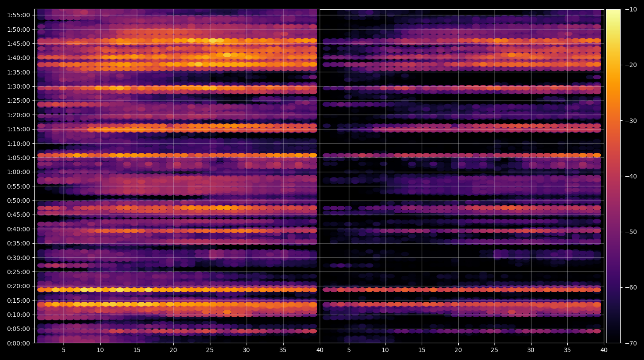
Task: Click x-axis label 25 under the right plot
Action: [494, 350]
